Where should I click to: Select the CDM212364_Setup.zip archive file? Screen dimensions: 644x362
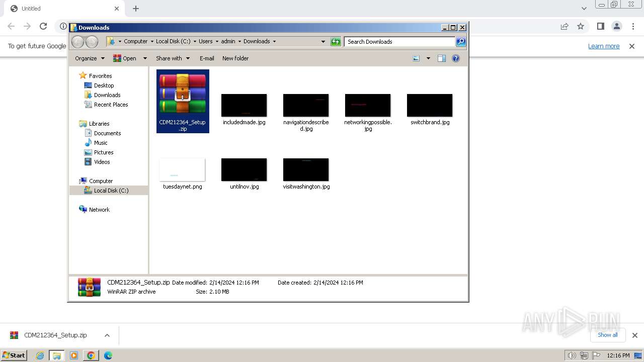click(x=183, y=101)
